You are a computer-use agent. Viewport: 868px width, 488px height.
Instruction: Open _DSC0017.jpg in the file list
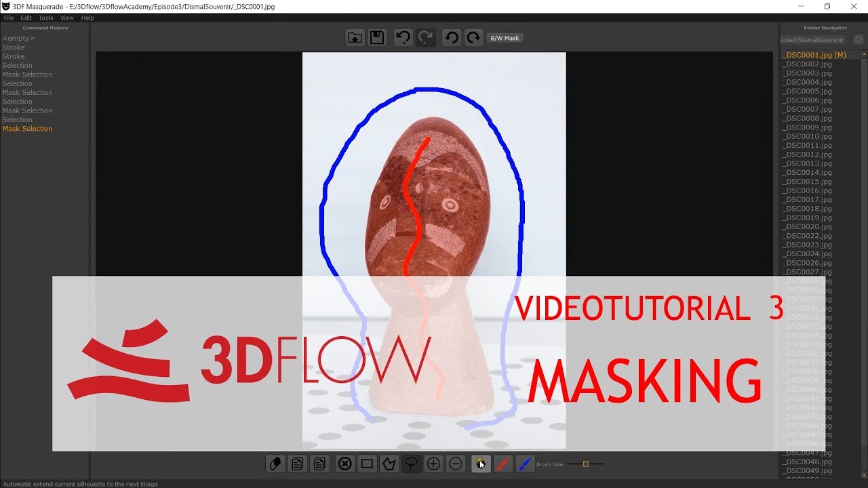tap(807, 199)
